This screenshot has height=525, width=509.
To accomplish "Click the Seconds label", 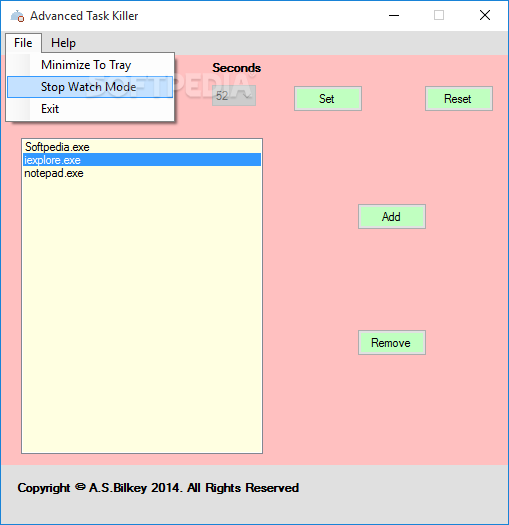I will (236, 68).
